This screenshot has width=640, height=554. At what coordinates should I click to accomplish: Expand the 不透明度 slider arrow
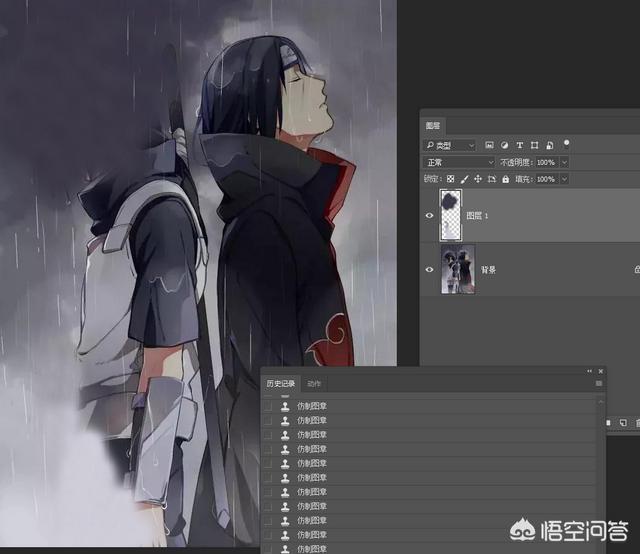(x=565, y=162)
